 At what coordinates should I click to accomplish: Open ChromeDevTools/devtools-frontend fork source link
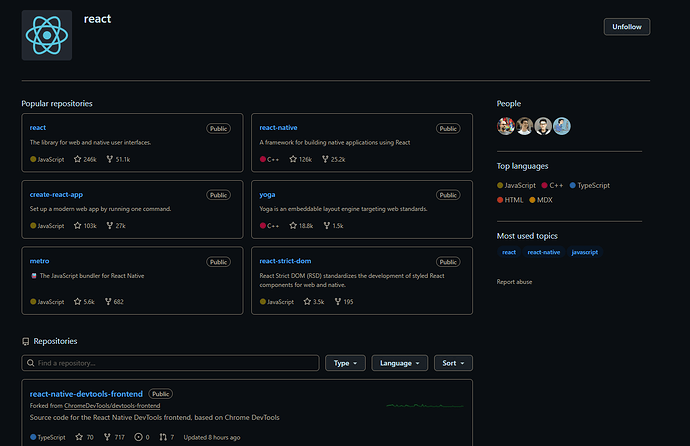[112, 406]
